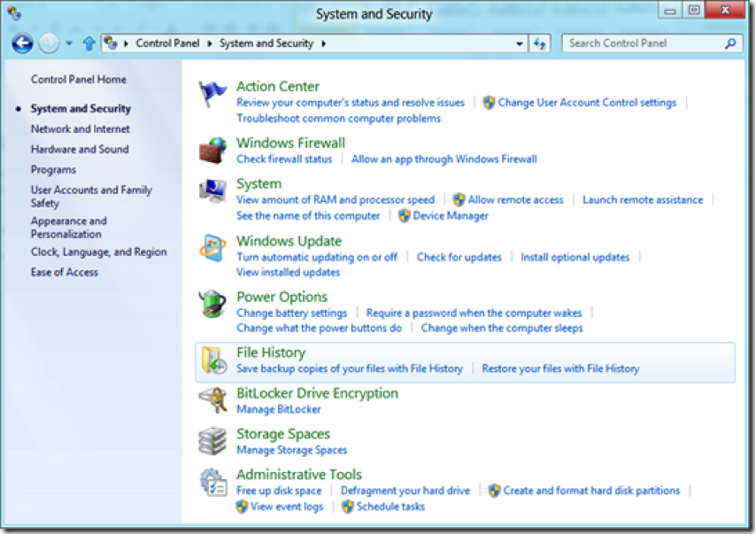Screen dimensions: 756x535
Task: Open Hardware and Sound category
Action: [x=80, y=150]
